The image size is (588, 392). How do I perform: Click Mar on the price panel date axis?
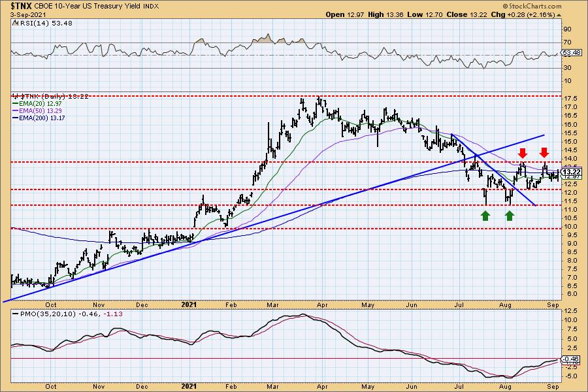coord(272,305)
